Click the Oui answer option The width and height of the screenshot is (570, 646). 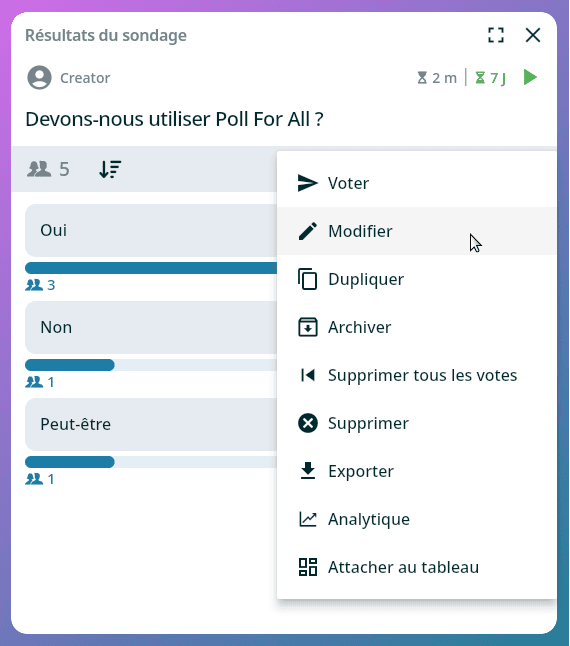[151, 230]
